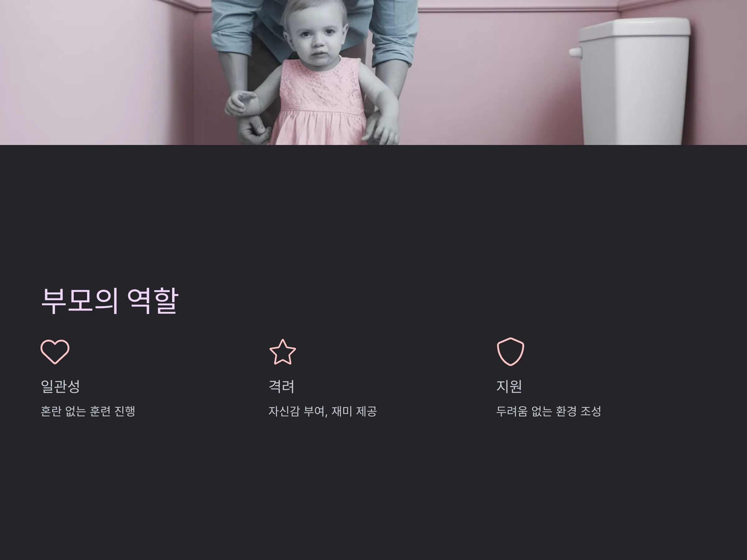The image size is (747, 560).
Task: Click the text 혼란 없는 훈련 진행
Action: coord(88,411)
